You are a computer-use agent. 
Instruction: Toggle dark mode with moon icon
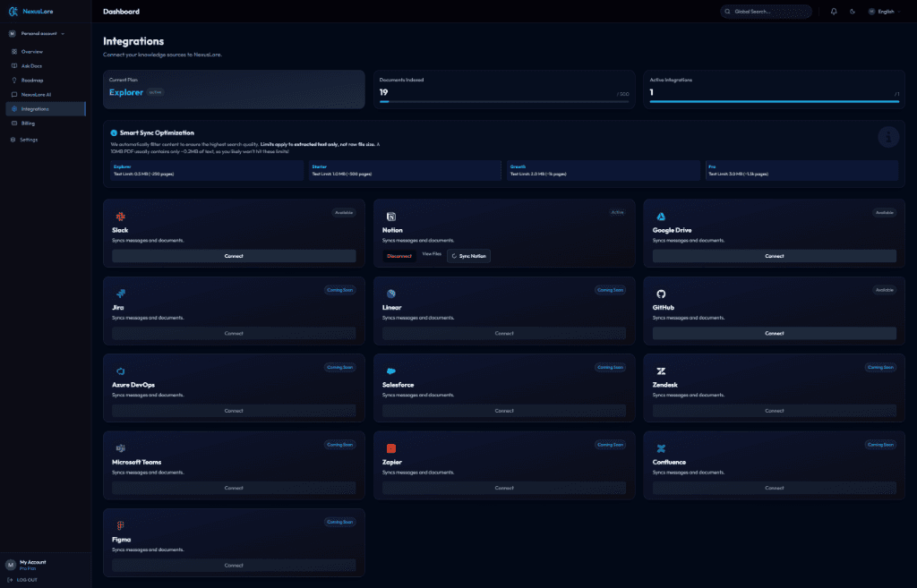(x=852, y=12)
